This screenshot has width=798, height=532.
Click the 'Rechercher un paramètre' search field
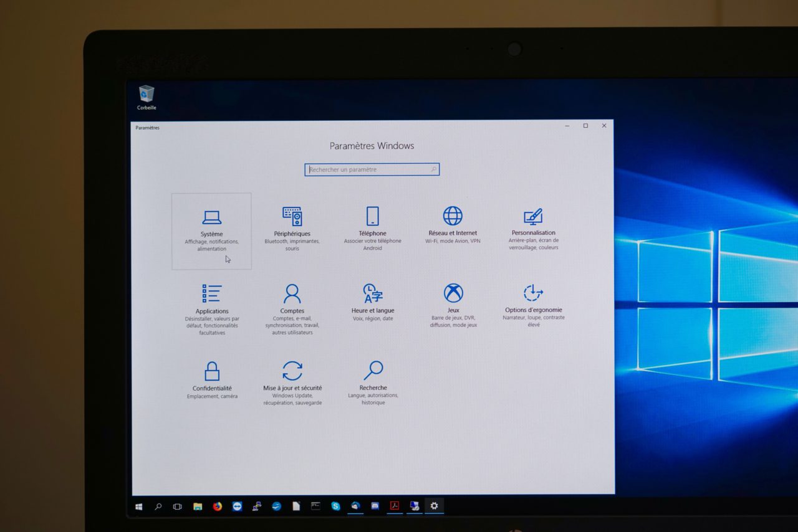pyautogui.click(x=372, y=169)
